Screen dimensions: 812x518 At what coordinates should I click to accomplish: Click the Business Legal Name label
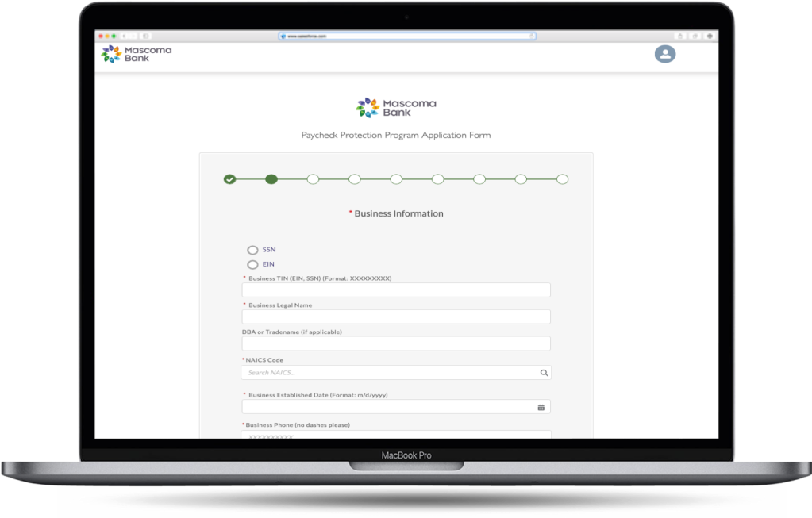pos(280,305)
